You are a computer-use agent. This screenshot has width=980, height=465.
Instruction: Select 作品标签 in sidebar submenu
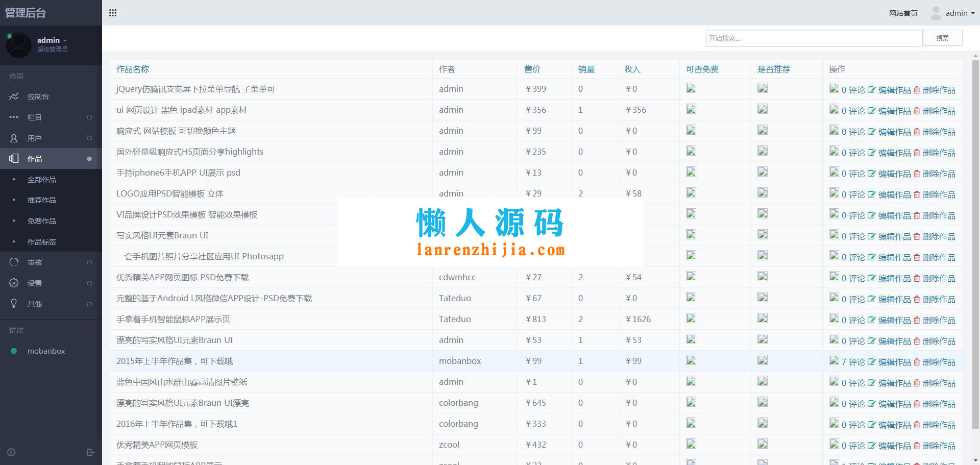click(x=42, y=242)
